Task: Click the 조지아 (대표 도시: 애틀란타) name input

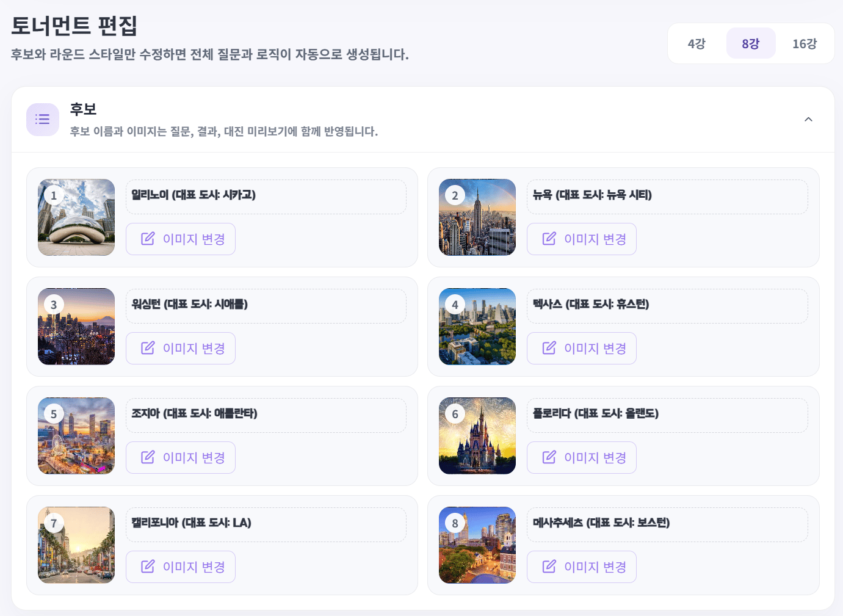Action: tap(266, 415)
